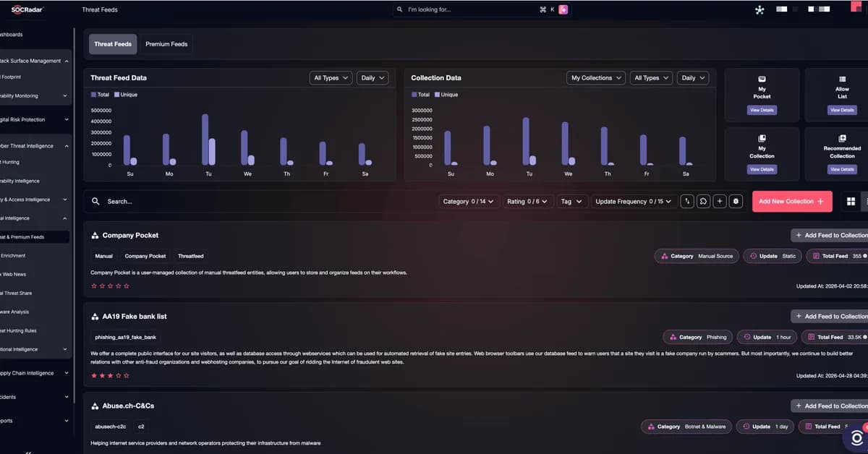The width and height of the screenshot is (868, 454).
Task: Click View Details under Allow List
Action: coord(843,110)
